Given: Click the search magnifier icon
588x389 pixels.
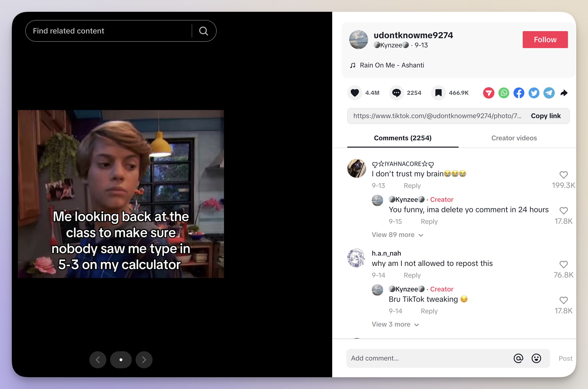Looking at the screenshot, I should [203, 31].
